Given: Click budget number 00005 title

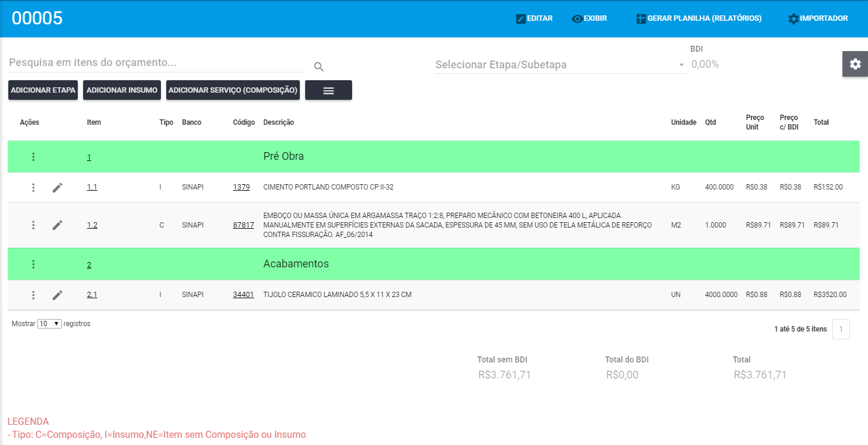Looking at the screenshot, I should tap(37, 18).
